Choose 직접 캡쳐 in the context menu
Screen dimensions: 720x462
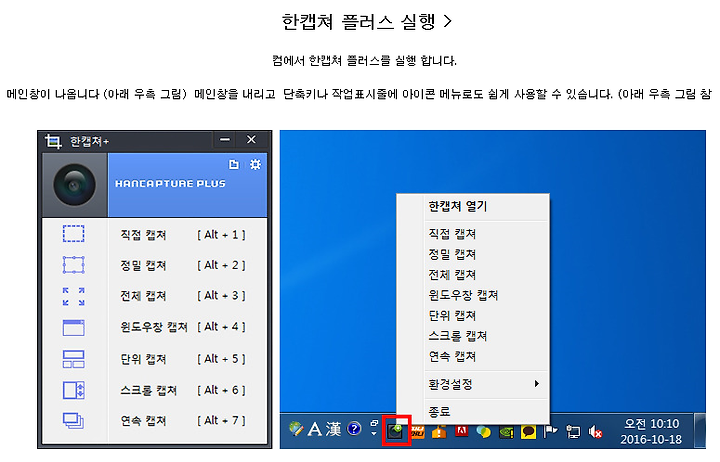pos(452,234)
